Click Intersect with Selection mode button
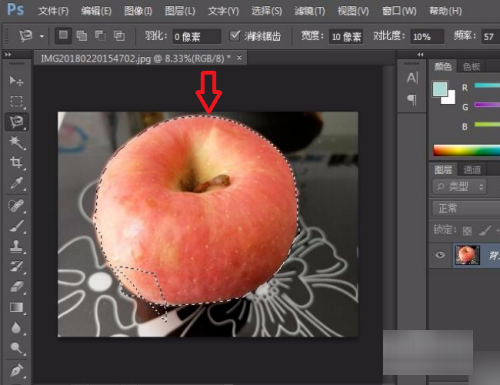Screen dimensions: 500x385 (119, 36)
